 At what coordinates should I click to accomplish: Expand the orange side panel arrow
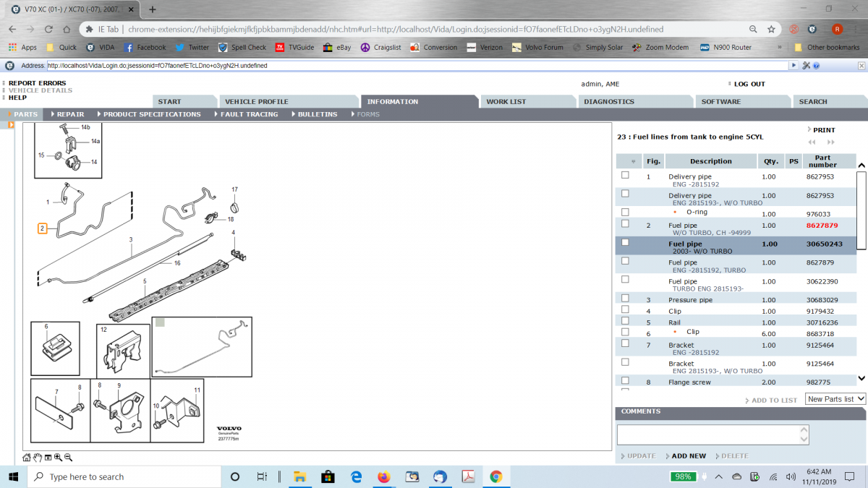point(11,125)
